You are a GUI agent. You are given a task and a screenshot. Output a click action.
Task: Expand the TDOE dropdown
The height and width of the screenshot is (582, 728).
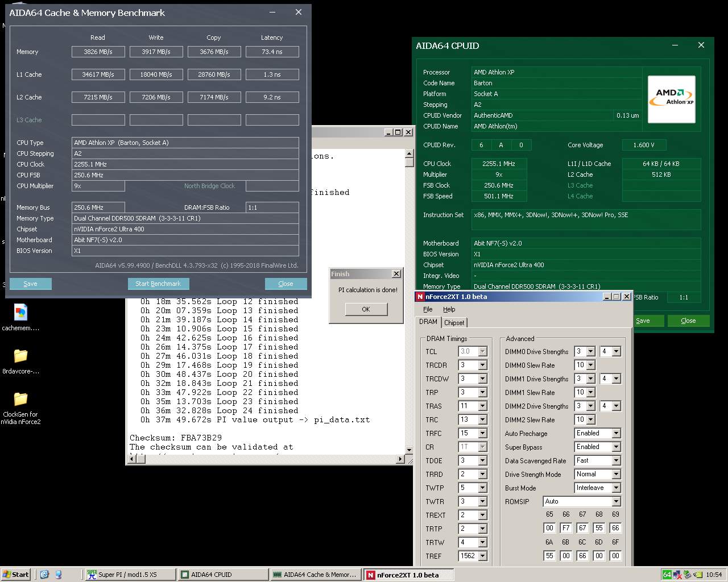tap(483, 460)
